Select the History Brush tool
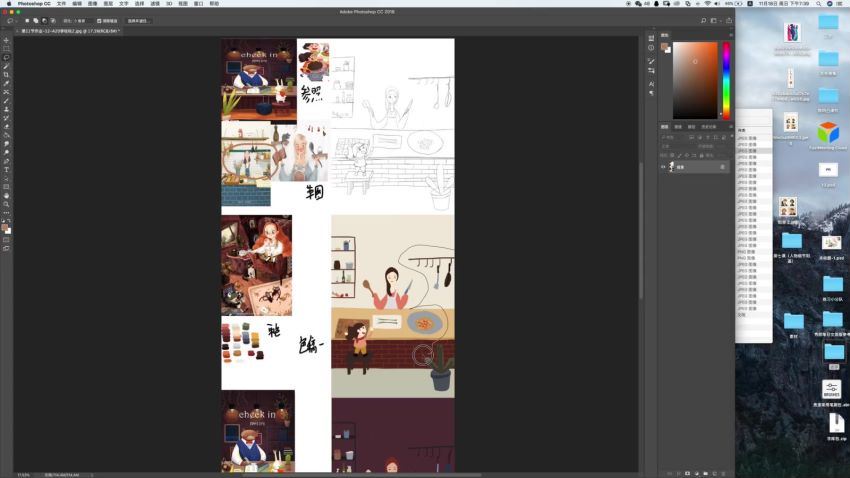 [7, 118]
